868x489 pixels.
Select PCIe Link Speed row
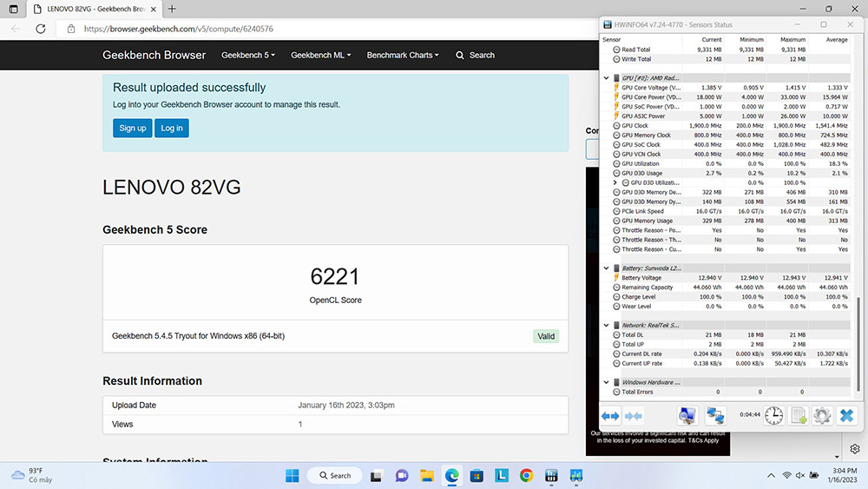pyautogui.click(x=725, y=212)
